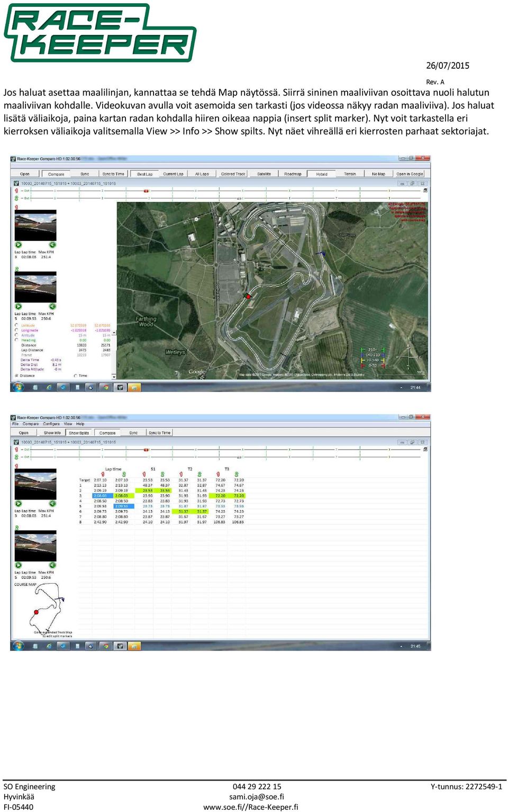Screen dimensions: 508x812
Task: Switch the map to Terrain
Action: coord(350,174)
